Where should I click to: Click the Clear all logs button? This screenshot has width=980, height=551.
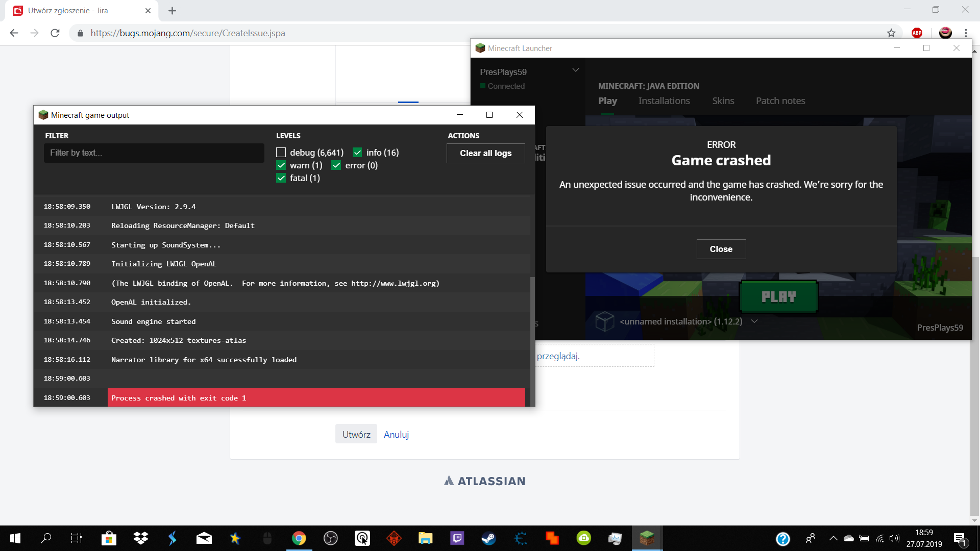[x=485, y=153]
